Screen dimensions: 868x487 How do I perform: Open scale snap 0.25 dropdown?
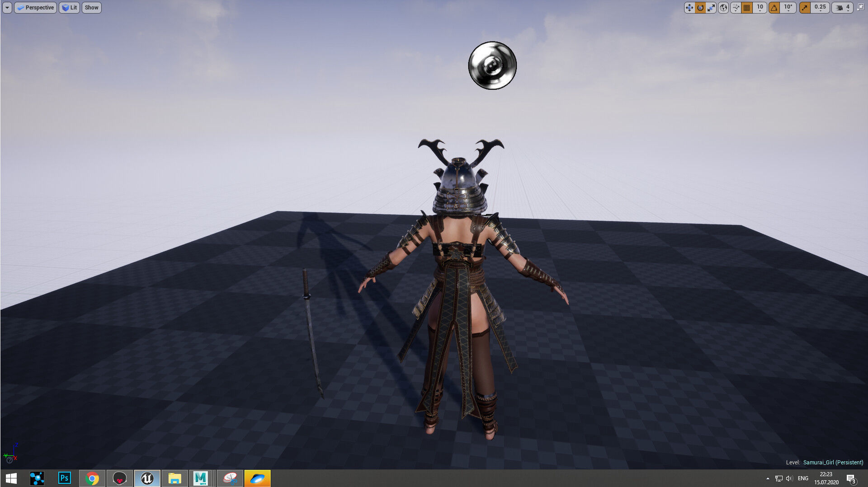820,8
